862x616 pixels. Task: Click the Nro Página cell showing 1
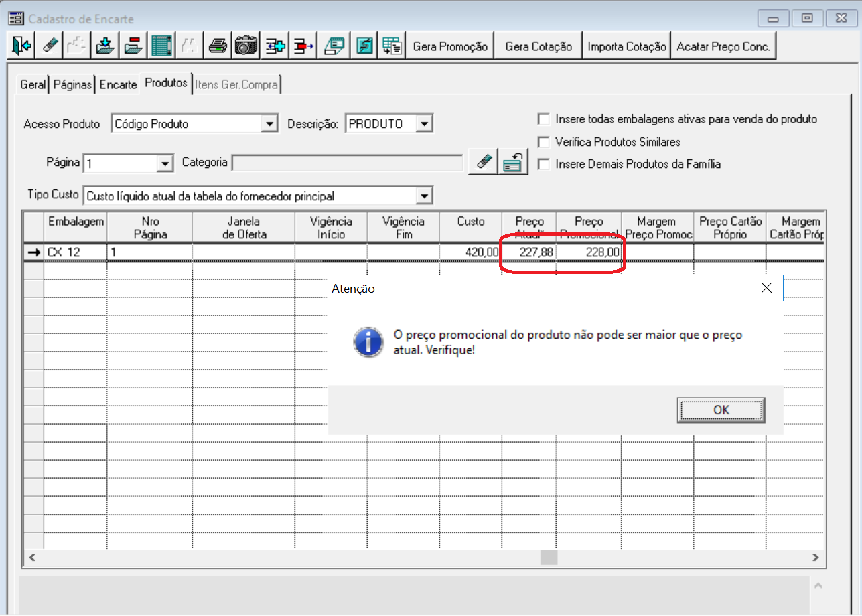pyautogui.click(x=150, y=252)
